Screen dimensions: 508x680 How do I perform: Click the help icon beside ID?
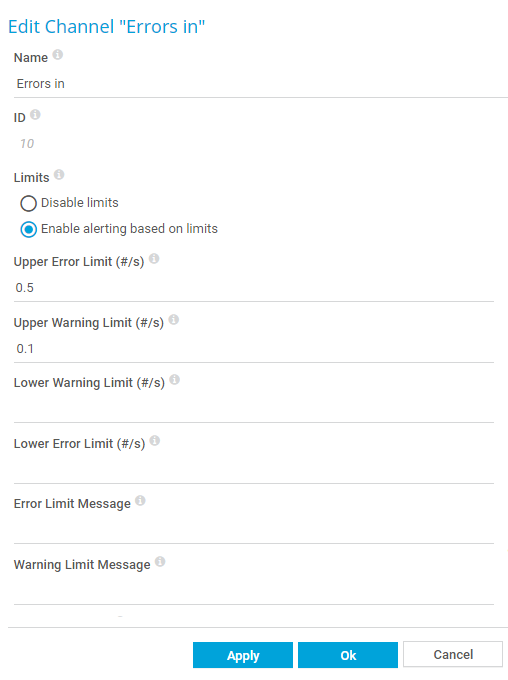[36, 114]
